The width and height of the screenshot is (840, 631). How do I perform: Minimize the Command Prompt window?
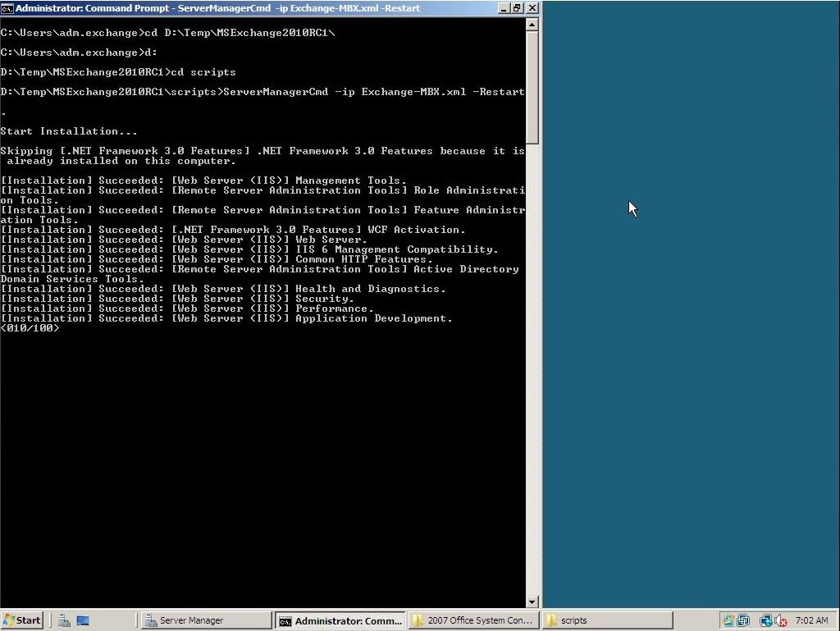click(x=503, y=8)
